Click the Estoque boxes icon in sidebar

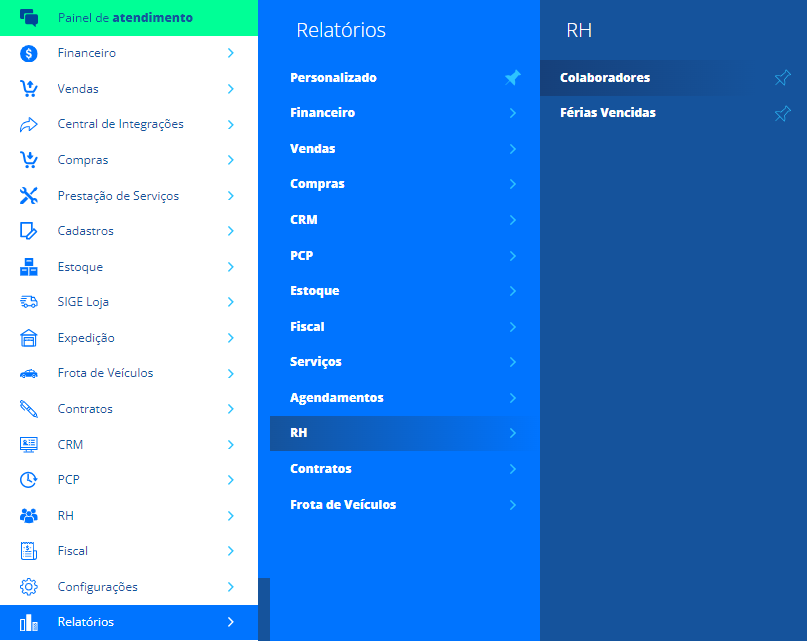click(29, 267)
